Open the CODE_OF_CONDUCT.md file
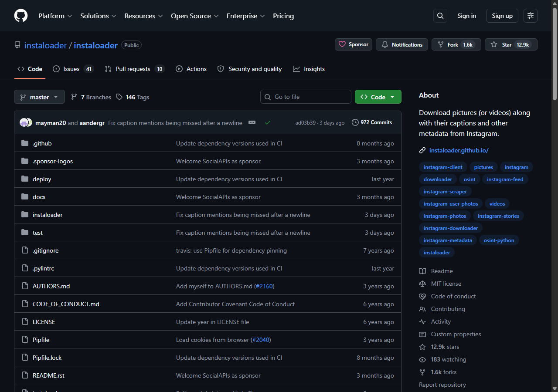The height and width of the screenshot is (392, 558). (x=66, y=304)
